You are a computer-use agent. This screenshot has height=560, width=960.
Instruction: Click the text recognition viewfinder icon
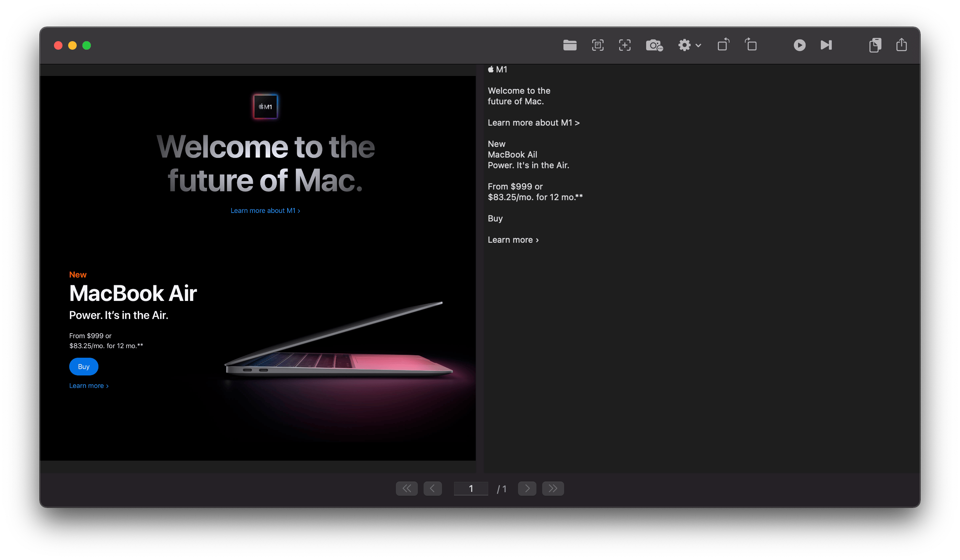pyautogui.click(x=598, y=45)
